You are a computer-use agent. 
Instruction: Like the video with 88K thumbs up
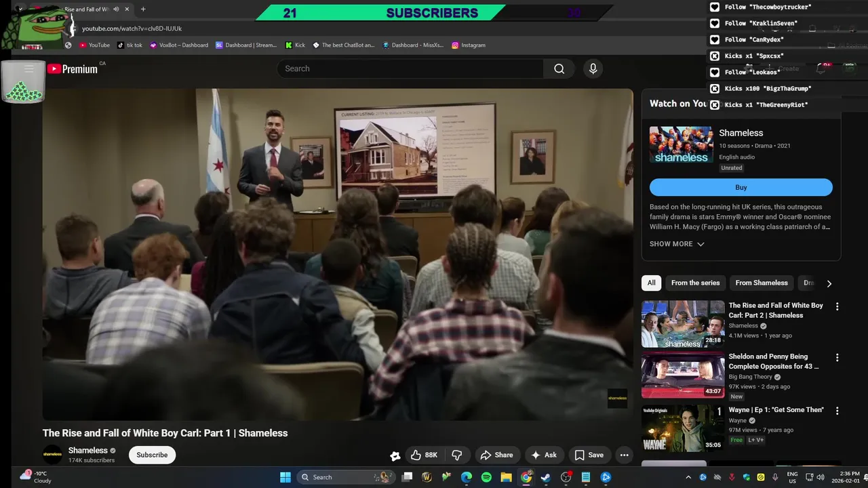pos(425,455)
